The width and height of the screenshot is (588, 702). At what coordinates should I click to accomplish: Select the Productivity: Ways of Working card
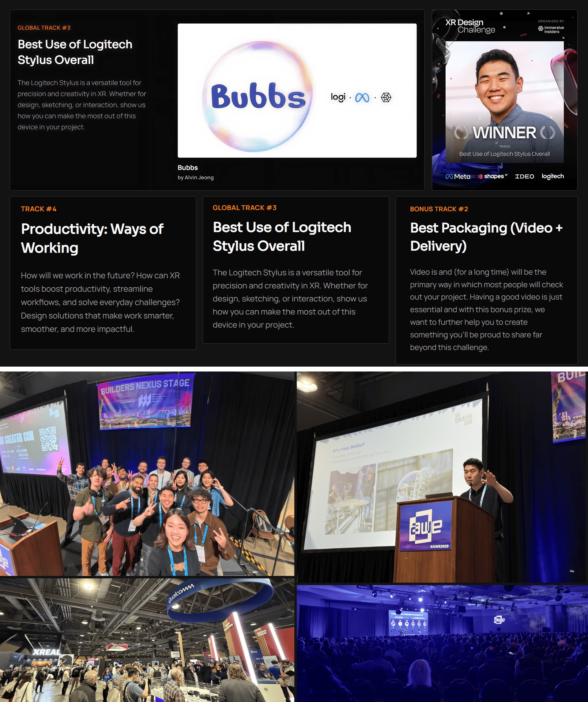coord(103,273)
